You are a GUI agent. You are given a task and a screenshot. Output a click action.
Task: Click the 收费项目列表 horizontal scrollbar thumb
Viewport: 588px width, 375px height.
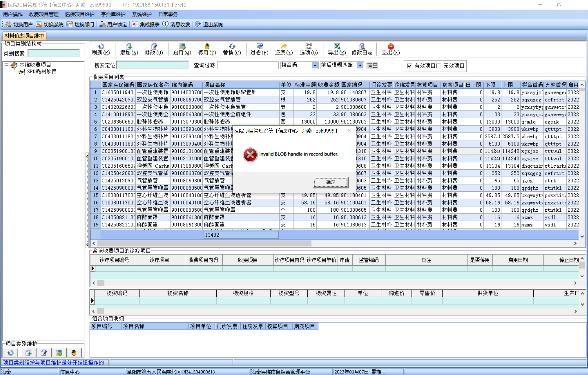tap(204, 243)
